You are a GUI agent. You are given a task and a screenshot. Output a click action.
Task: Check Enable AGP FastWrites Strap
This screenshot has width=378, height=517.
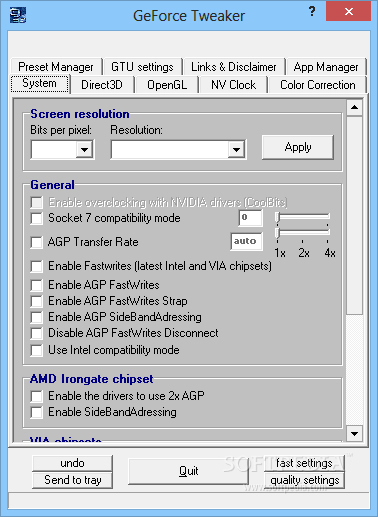pos(36,301)
